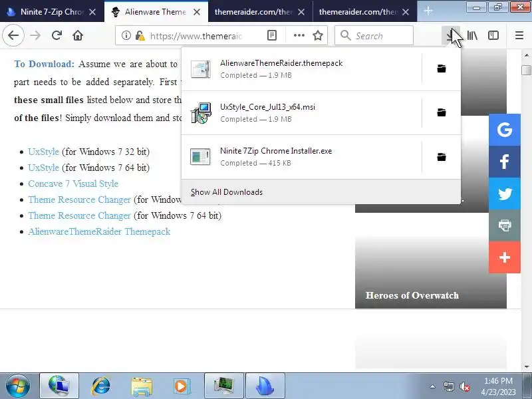532x399 pixels.
Task: Show hidden system tray icons
Action: (x=433, y=386)
